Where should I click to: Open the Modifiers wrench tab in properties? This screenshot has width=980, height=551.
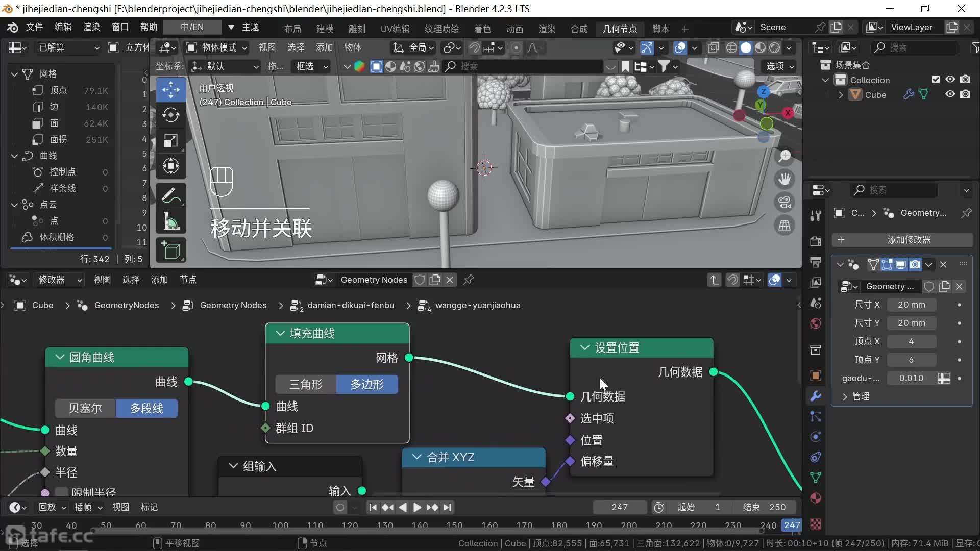coord(816,396)
